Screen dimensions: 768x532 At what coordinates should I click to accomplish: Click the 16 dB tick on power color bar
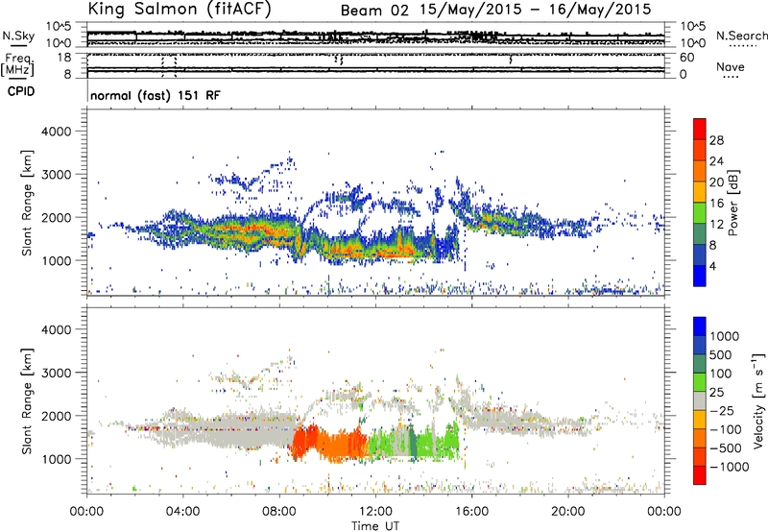coord(716,204)
